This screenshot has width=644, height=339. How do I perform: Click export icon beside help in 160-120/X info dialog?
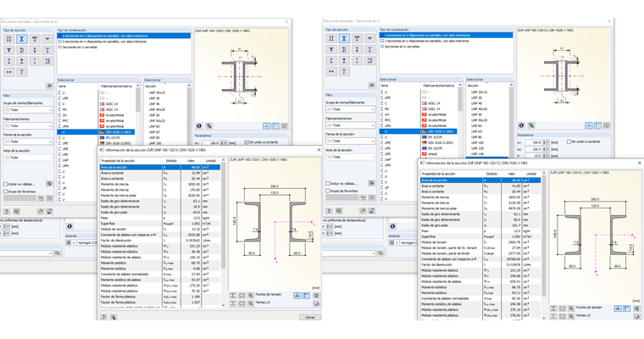114,317
